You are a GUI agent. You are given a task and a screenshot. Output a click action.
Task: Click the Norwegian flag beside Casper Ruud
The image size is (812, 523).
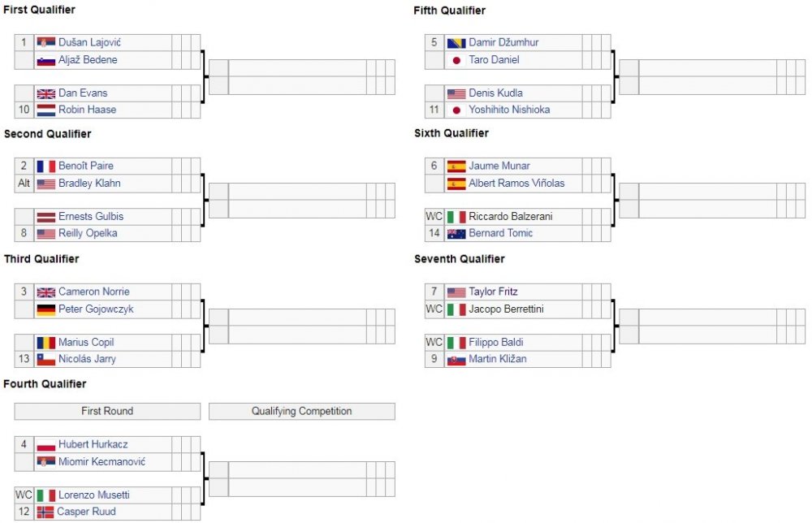[45, 512]
